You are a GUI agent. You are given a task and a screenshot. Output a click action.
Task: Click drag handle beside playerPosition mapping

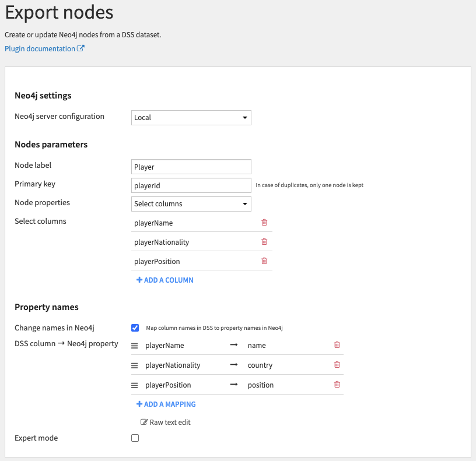[135, 385]
